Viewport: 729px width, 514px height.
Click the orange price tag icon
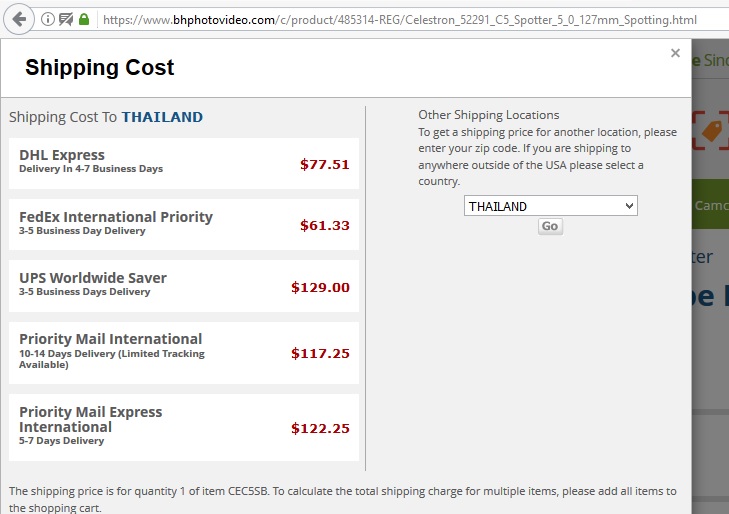coord(711,131)
